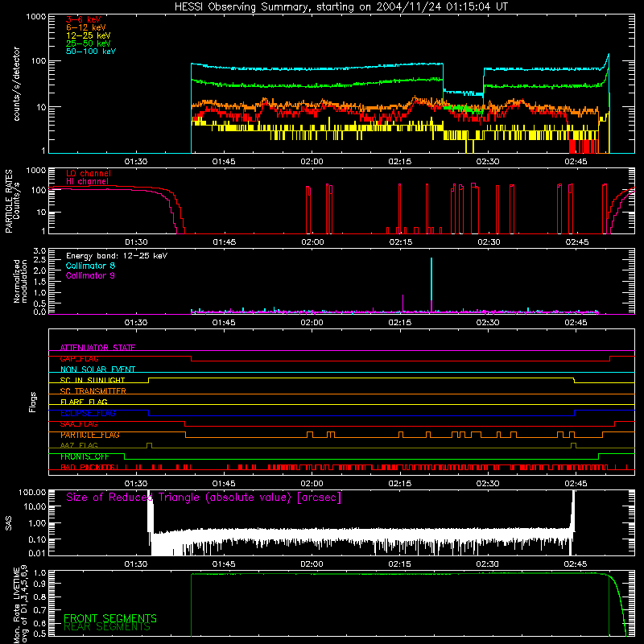Click the FLARE_FLAG label
Screen dimensions: 644x644
[84, 402]
